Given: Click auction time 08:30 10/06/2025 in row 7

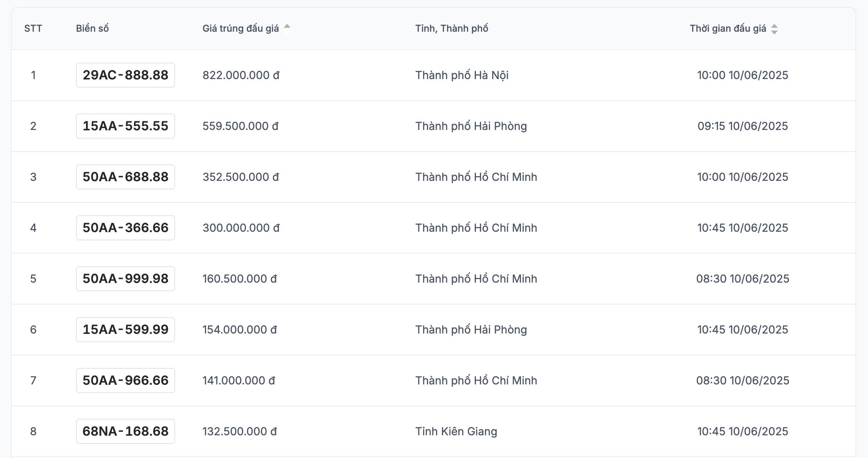Looking at the screenshot, I should click(x=743, y=380).
